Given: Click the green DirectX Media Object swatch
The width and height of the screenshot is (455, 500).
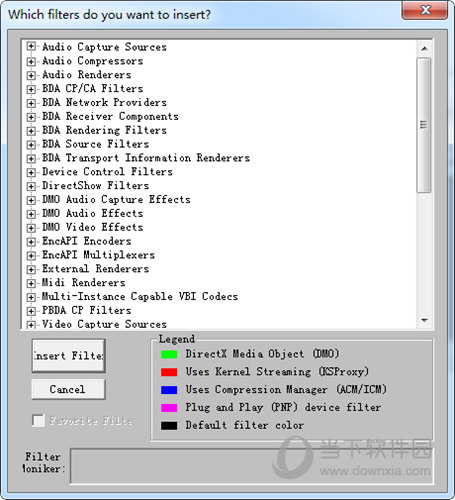Looking at the screenshot, I should coord(169,354).
